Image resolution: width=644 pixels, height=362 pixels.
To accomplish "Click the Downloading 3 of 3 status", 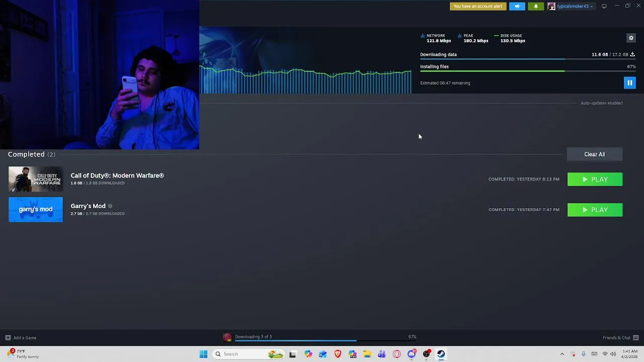I will (x=253, y=337).
